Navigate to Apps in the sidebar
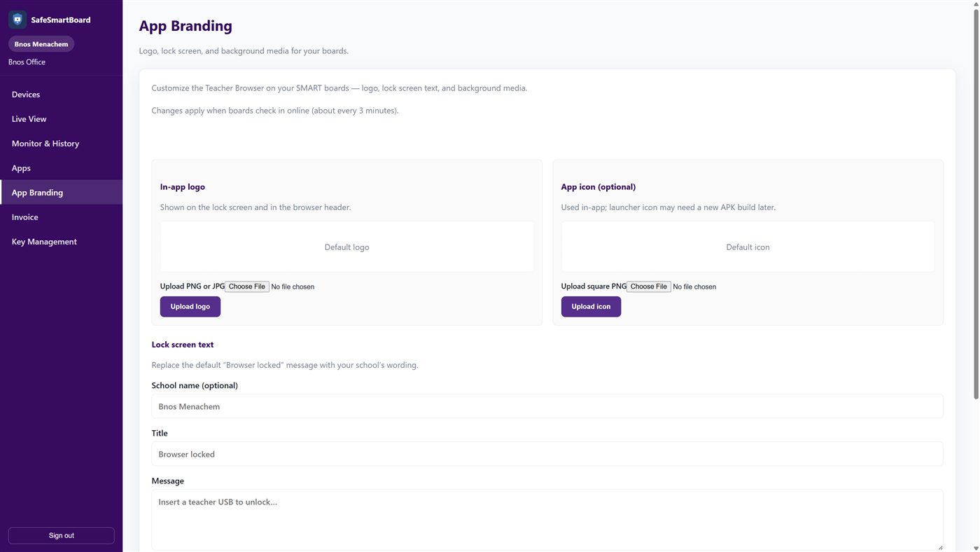The image size is (980, 552). click(61, 168)
